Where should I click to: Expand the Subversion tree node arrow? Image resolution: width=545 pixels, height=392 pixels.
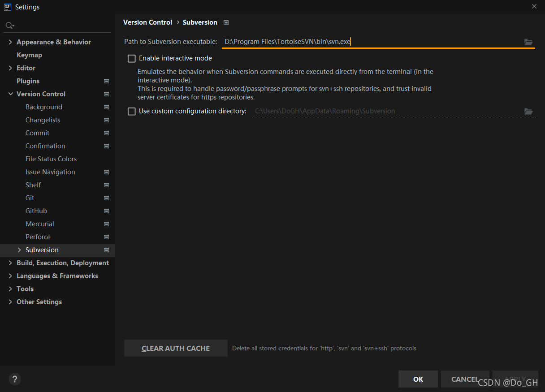[19, 250]
